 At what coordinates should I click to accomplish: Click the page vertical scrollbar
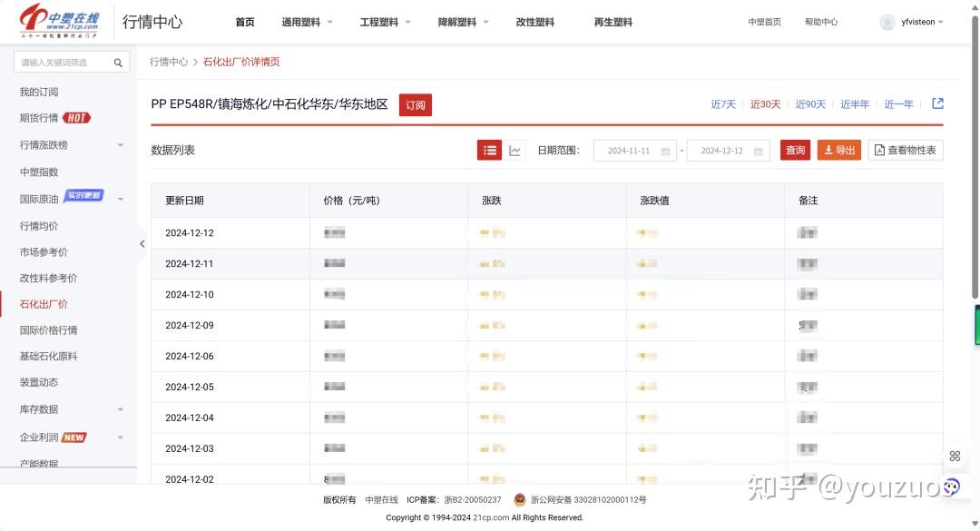coord(975,156)
